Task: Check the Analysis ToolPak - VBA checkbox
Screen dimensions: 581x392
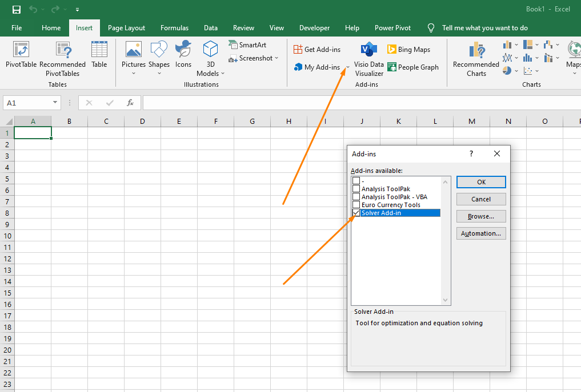Action: point(356,197)
